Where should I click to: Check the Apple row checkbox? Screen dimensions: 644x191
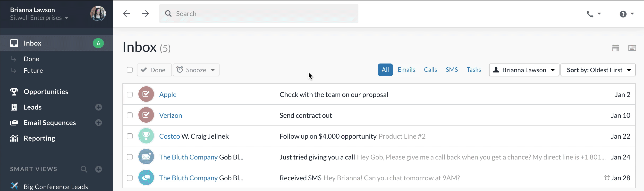(x=129, y=95)
